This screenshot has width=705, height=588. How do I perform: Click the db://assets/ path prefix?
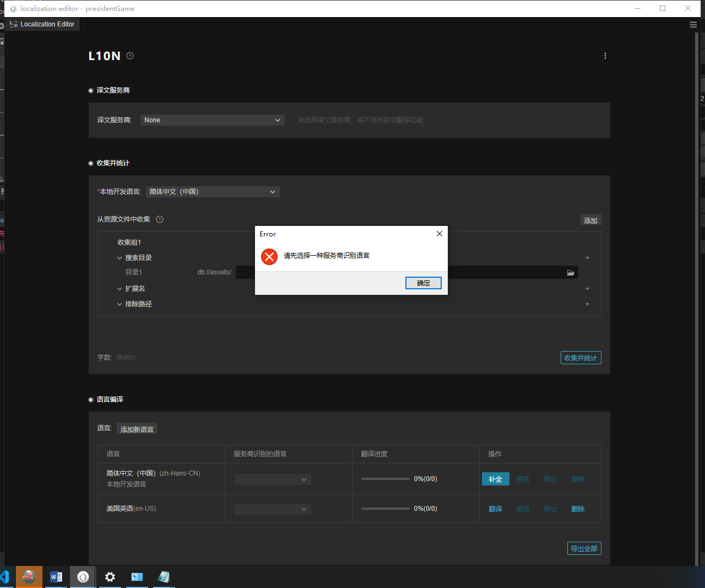214,272
